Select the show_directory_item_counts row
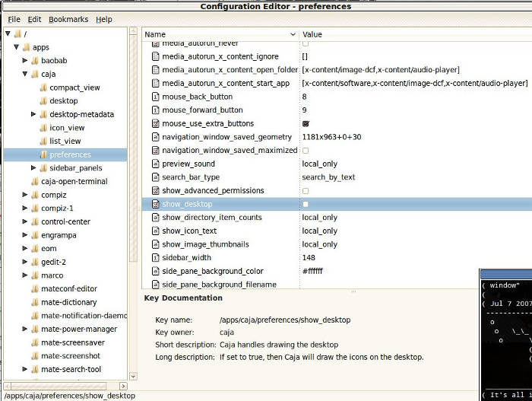 337,218
